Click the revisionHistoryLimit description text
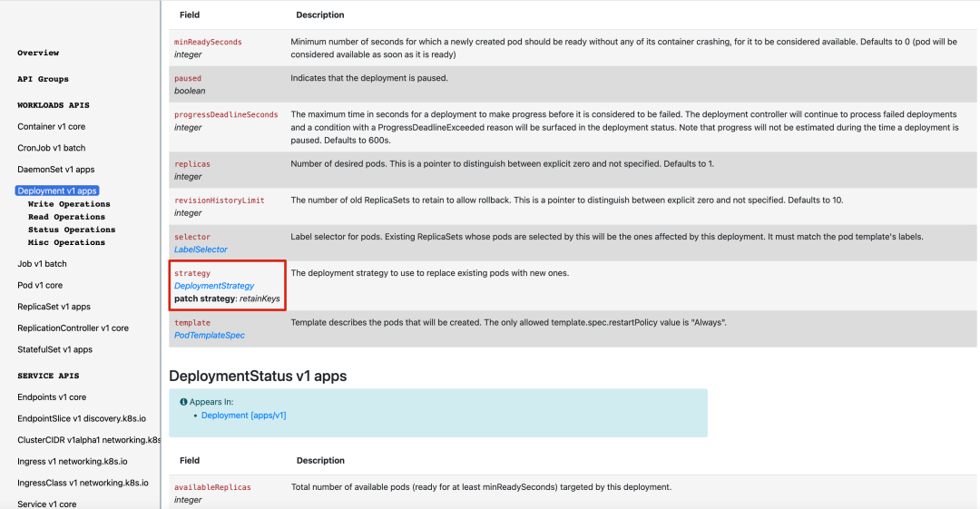Viewport: 980px width, 509px height. click(x=567, y=201)
